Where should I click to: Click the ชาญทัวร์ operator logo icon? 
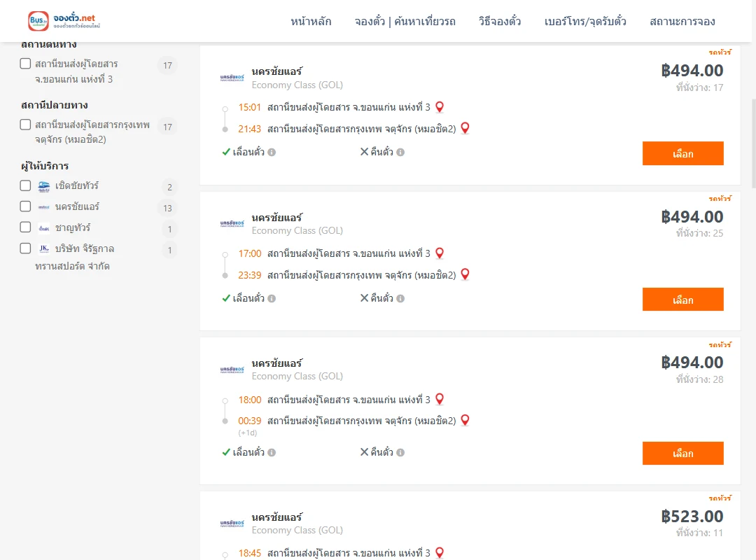pos(44,228)
